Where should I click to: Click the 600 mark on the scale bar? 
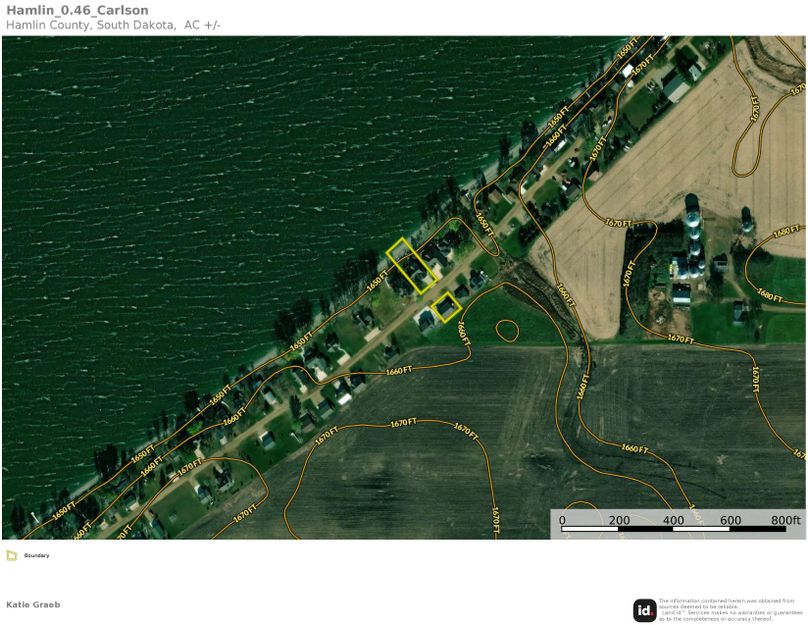(x=730, y=520)
